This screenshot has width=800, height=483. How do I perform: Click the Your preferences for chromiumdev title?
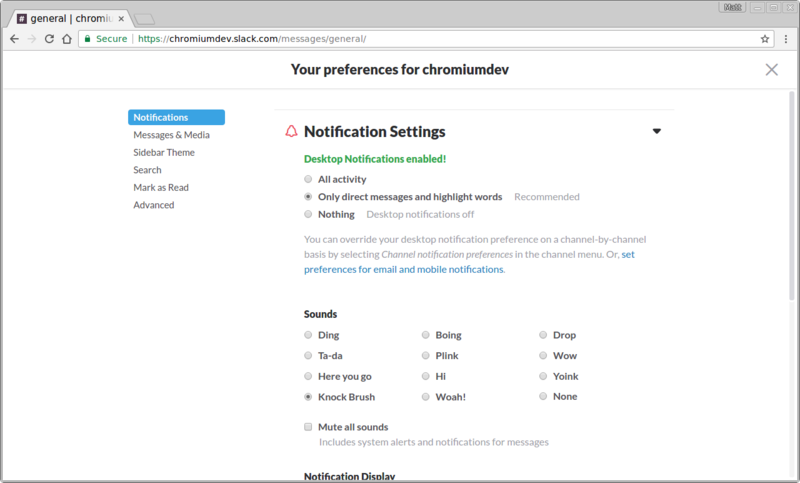[x=399, y=69]
